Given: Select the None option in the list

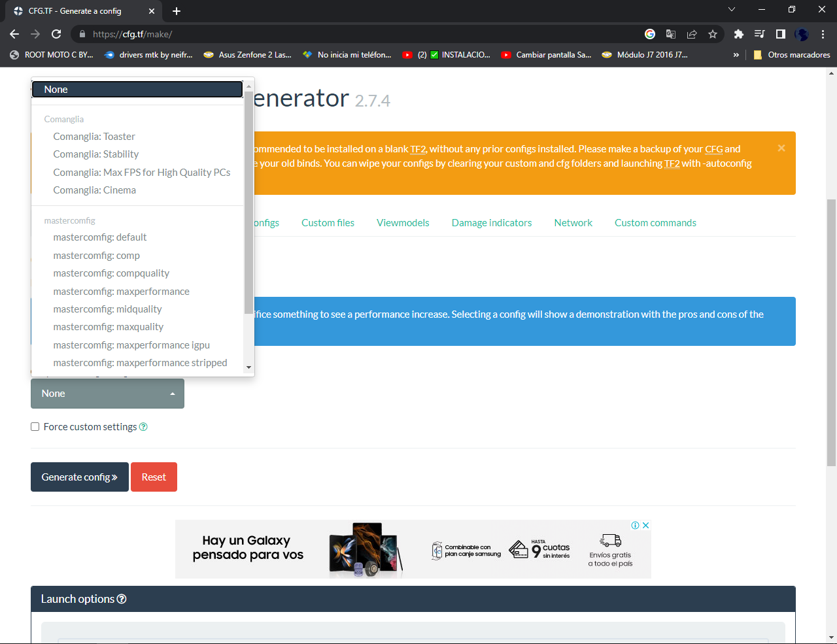Looking at the screenshot, I should [x=137, y=90].
